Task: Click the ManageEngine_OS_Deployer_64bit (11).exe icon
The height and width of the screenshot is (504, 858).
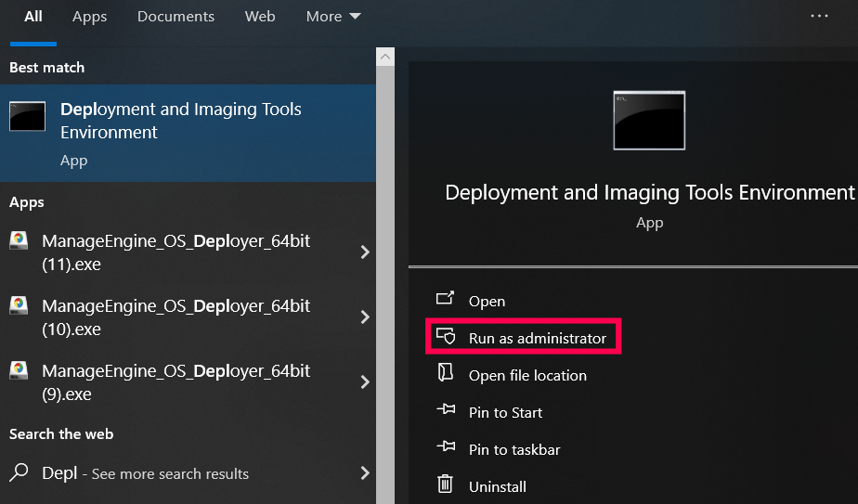Action: [19, 241]
